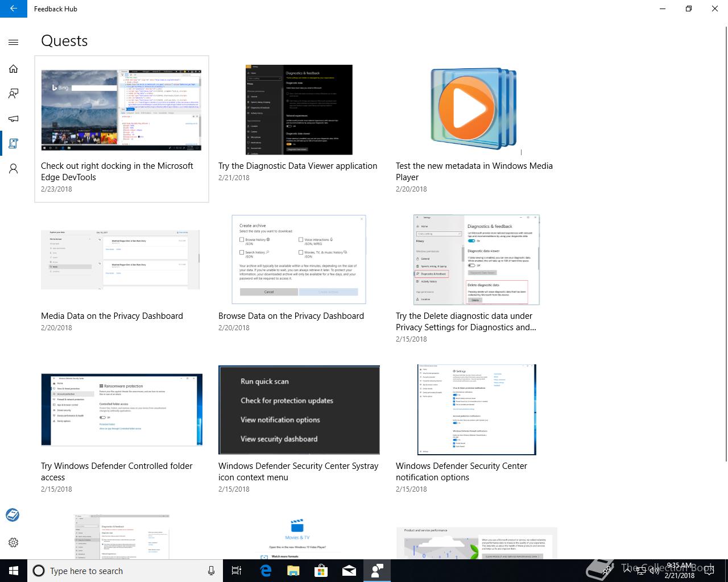The width and height of the screenshot is (728, 582).
Task: Open 'Try the Diagnostic Data Viewer application'
Action: (298, 166)
